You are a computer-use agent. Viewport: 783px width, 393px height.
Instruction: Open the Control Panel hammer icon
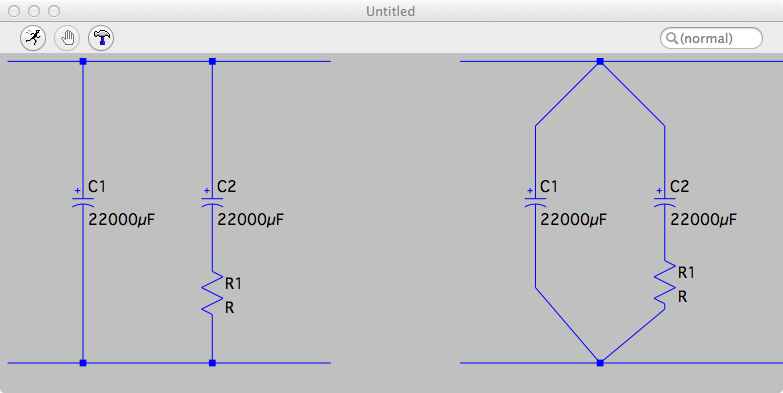[101, 38]
